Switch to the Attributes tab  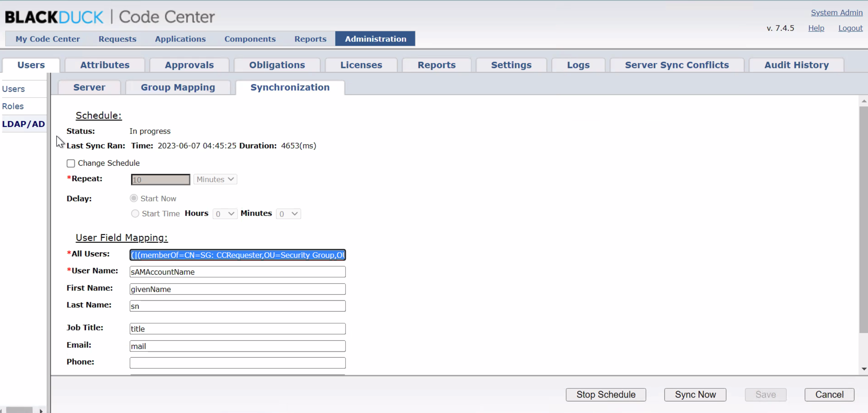(105, 65)
